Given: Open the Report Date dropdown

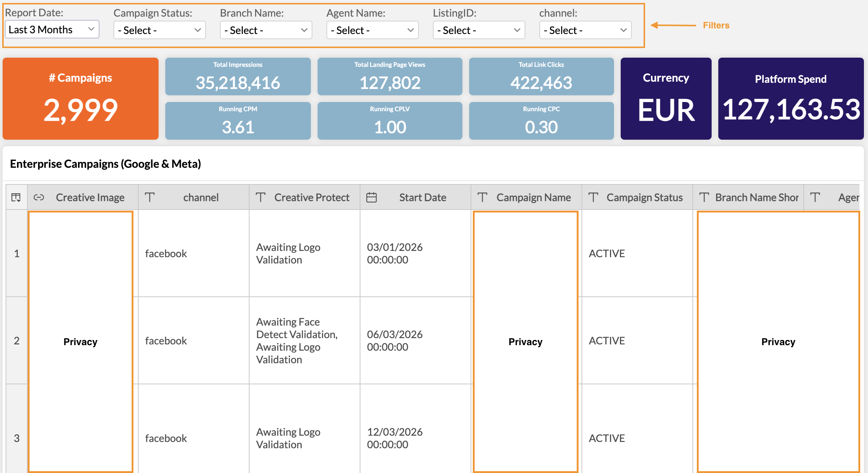Looking at the screenshot, I should (52, 30).
